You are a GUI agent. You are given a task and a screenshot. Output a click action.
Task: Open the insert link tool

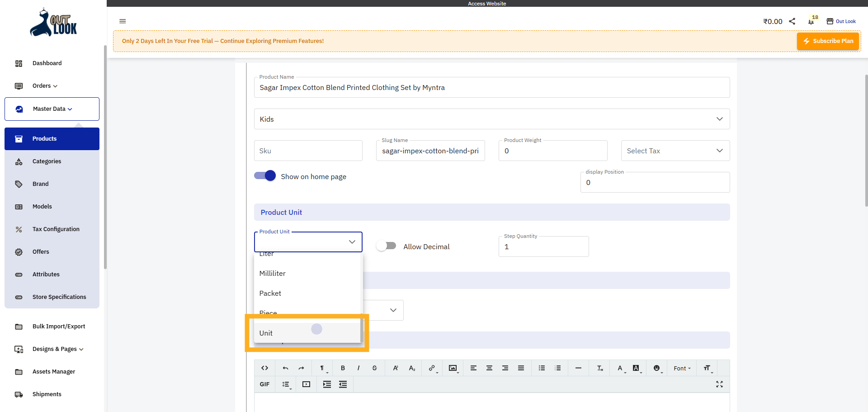tap(432, 368)
